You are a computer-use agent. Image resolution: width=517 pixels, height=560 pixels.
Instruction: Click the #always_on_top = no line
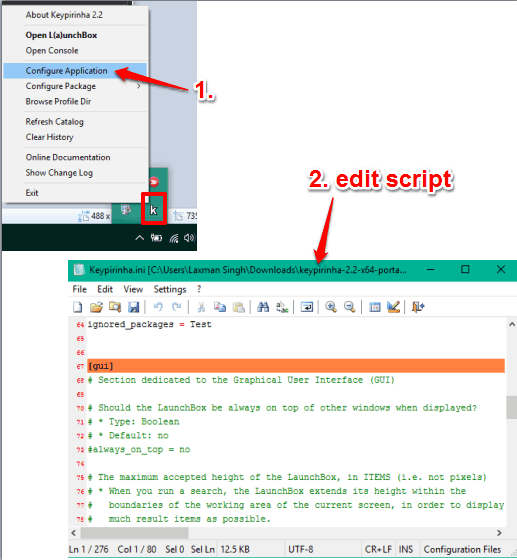[139, 450]
